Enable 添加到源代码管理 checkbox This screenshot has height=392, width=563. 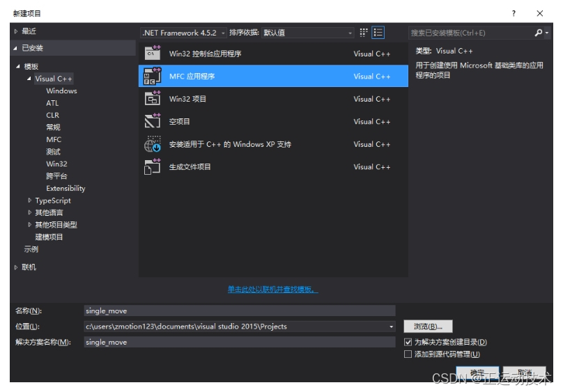[408, 354]
